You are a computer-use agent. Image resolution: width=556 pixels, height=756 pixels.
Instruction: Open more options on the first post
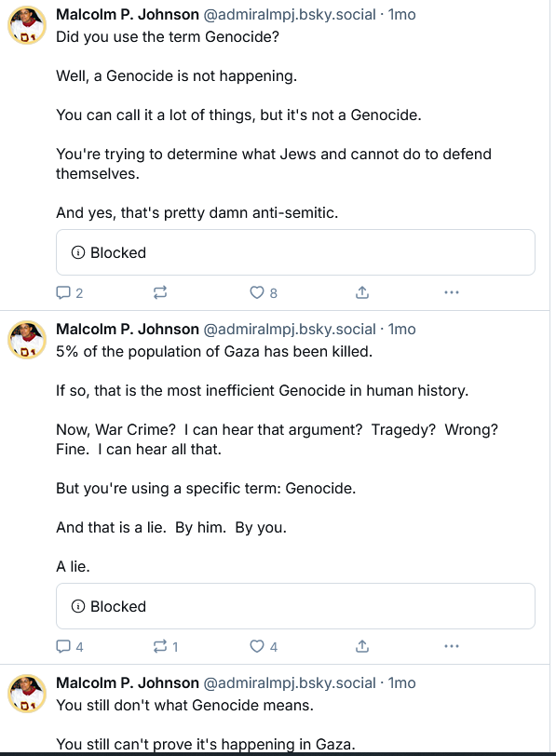click(452, 292)
